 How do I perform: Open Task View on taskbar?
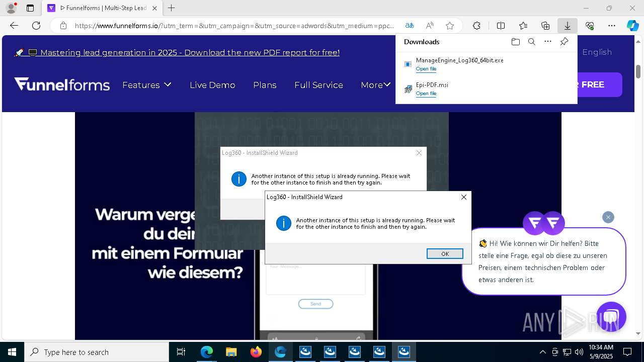[x=182, y=352]
